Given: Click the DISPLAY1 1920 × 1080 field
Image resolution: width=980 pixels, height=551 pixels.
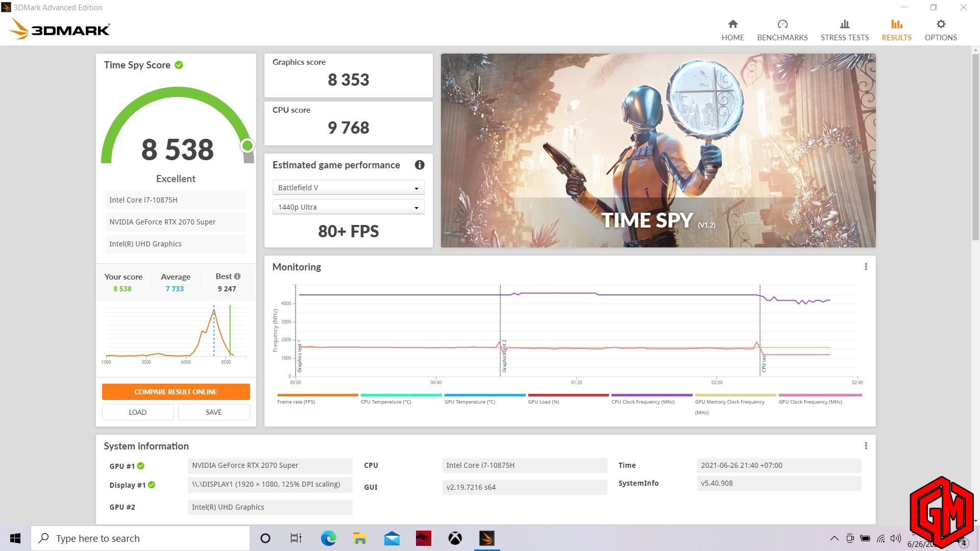Looking at the screenshot, I should [270, 484].
